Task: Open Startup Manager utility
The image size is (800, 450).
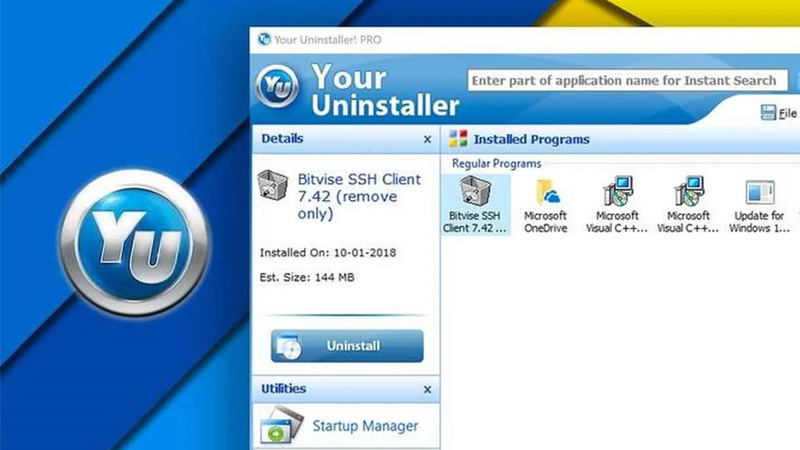Action: coord(365,426)
